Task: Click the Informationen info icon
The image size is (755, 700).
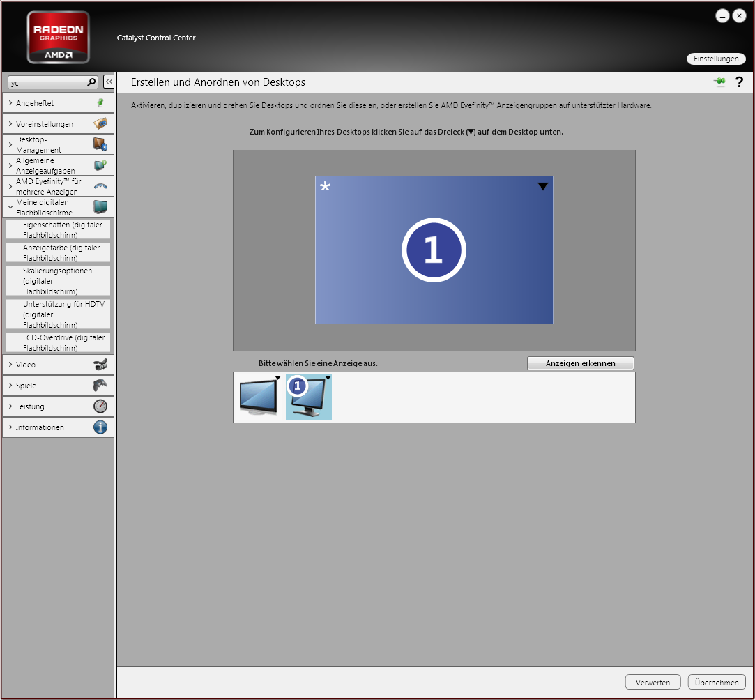Action: (x=100, y=427)
